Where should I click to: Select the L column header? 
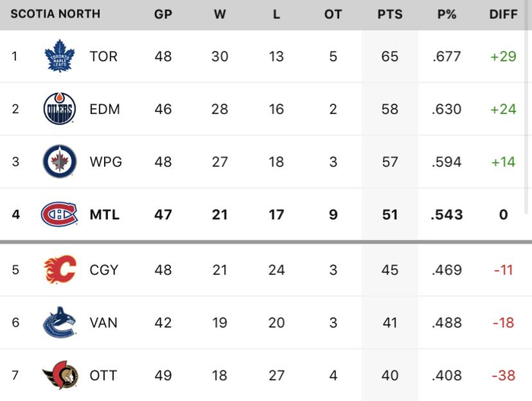point(277,14)
